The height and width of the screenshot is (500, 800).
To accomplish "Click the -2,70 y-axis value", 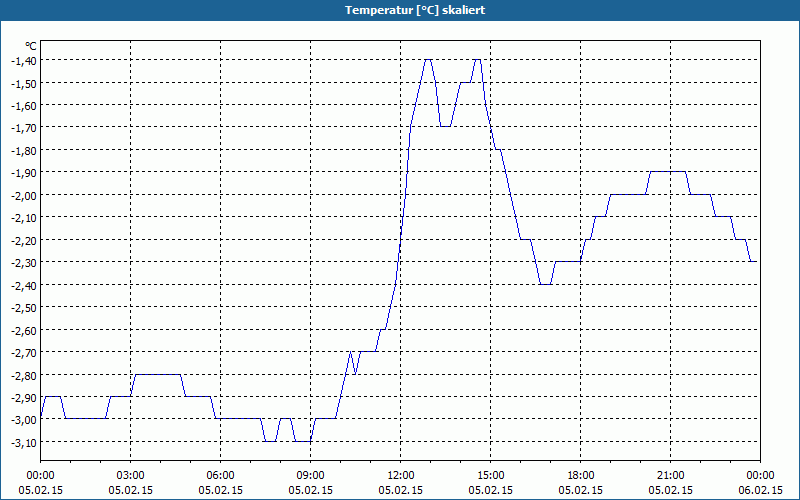I will pyautogui.click(x=24, y=353).
